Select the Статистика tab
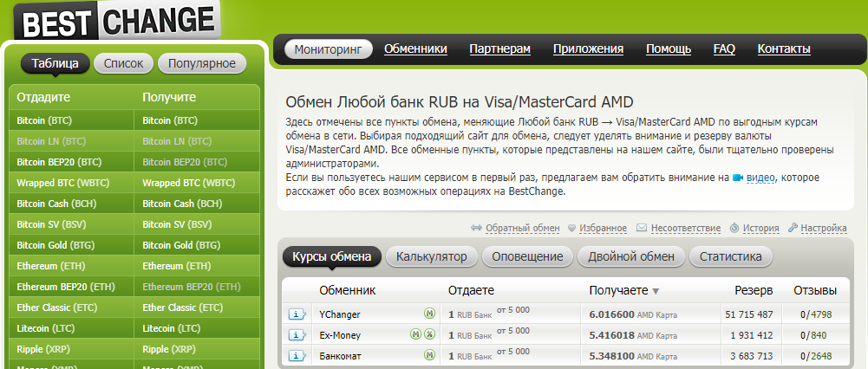Image resolution: width=868 pixels, height=369 pixels. (731, 256)
